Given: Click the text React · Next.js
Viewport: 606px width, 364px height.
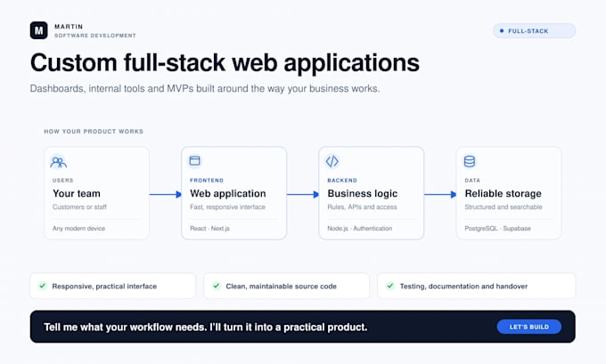Looking at the screenshot, I should (209, 228).
